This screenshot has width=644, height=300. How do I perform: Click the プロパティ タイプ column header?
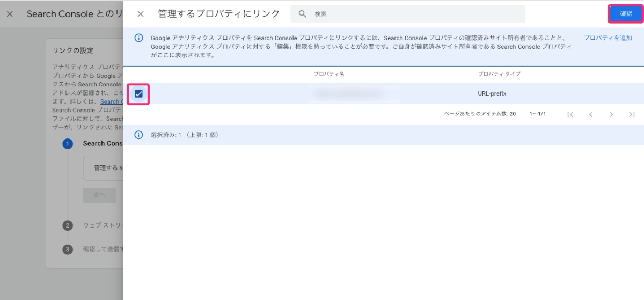pyautogui.click(x=499, y=74)
